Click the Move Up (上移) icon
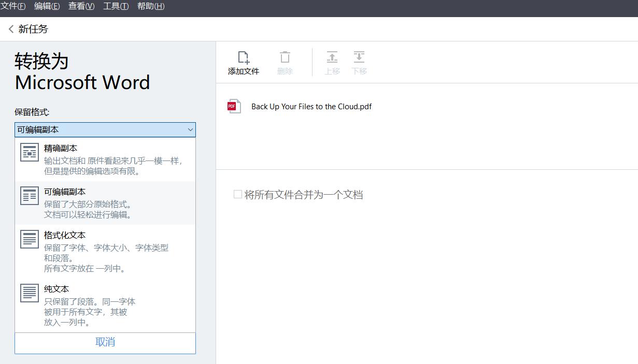The height and width of the screenshot is (364, 638). tap(332, 57)
